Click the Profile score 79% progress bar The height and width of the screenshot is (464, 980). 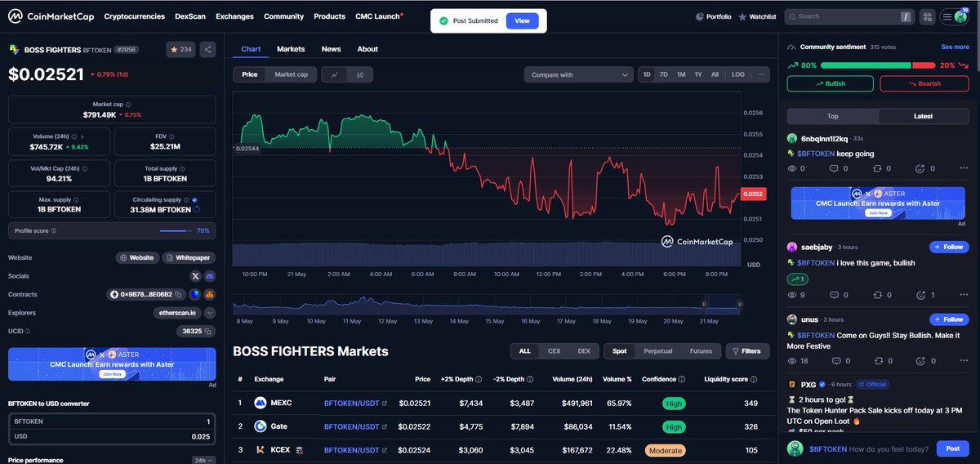(176, 231)
